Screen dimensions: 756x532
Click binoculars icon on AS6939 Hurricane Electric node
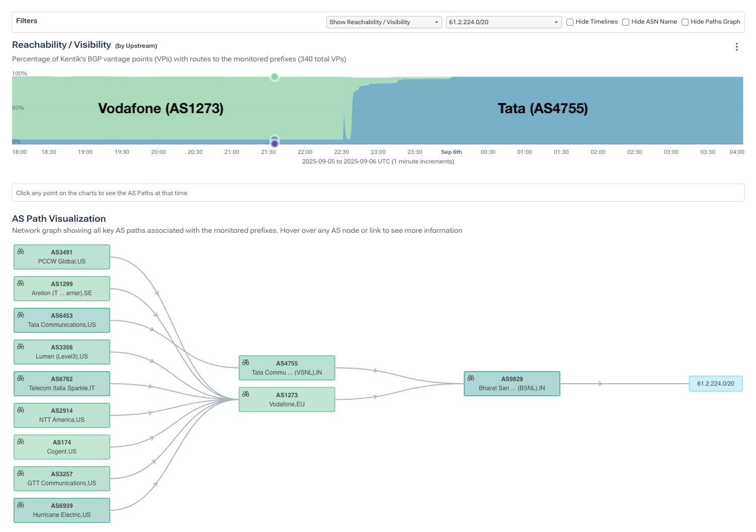(21, 505)
